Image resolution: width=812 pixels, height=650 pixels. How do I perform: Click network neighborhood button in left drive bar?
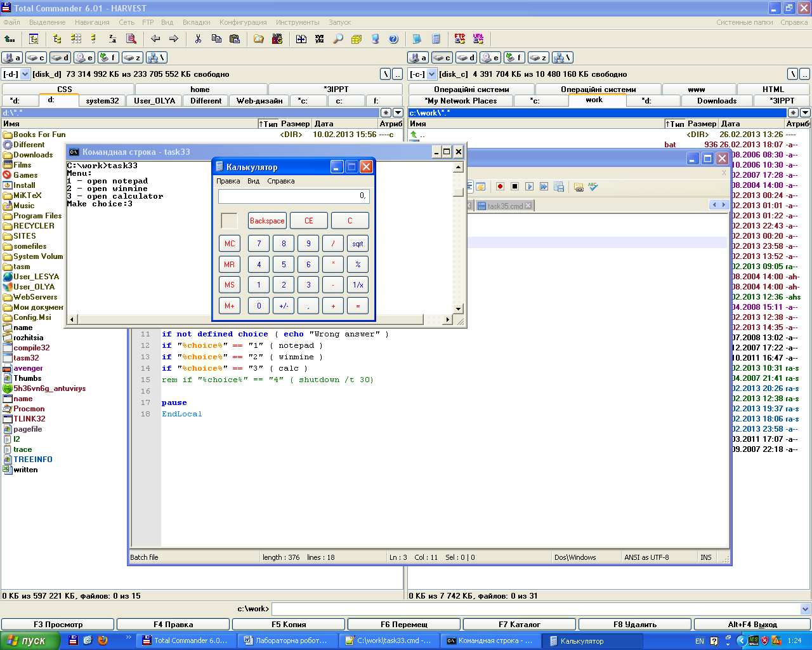pos(157,57)
